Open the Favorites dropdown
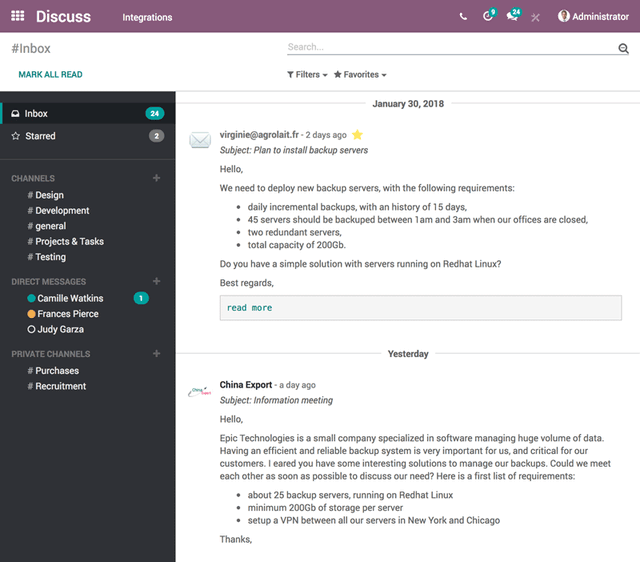640x562 pixels. click(x=360, y=75)
